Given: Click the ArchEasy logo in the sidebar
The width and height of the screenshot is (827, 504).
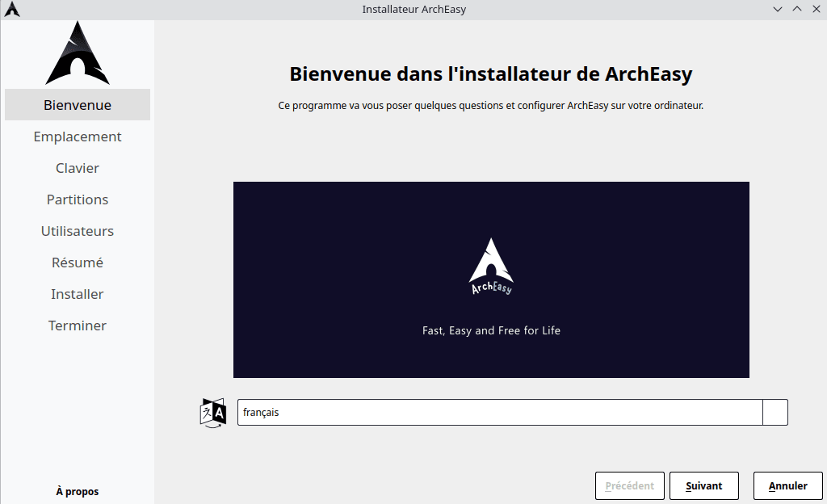Looking at the screenshot, I should 78,53.
